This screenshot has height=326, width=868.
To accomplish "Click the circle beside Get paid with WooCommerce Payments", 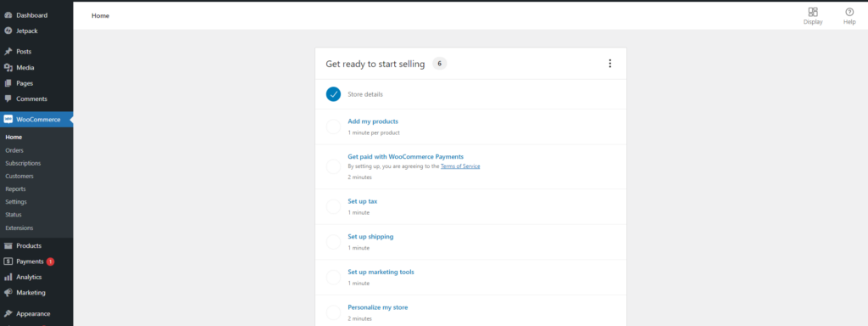I will click(333, 166).
